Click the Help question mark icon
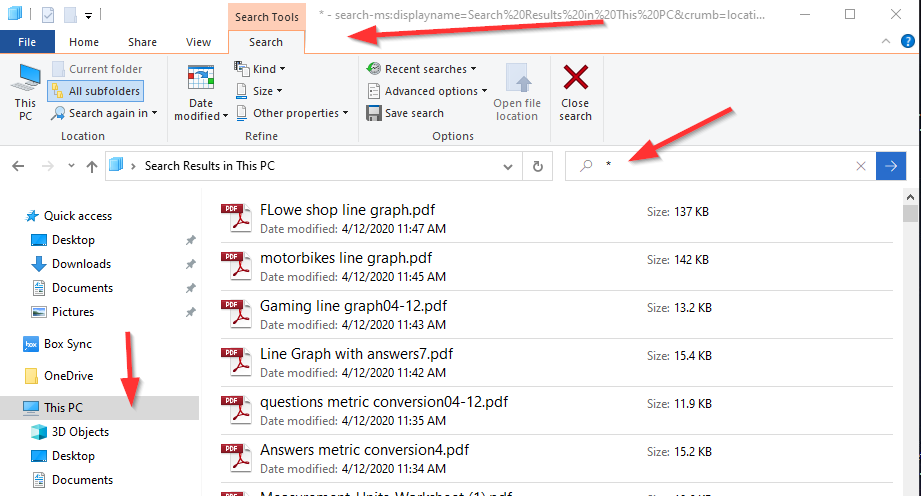The image size is (921, 496). pyautogui.click(x=907, y=41)
